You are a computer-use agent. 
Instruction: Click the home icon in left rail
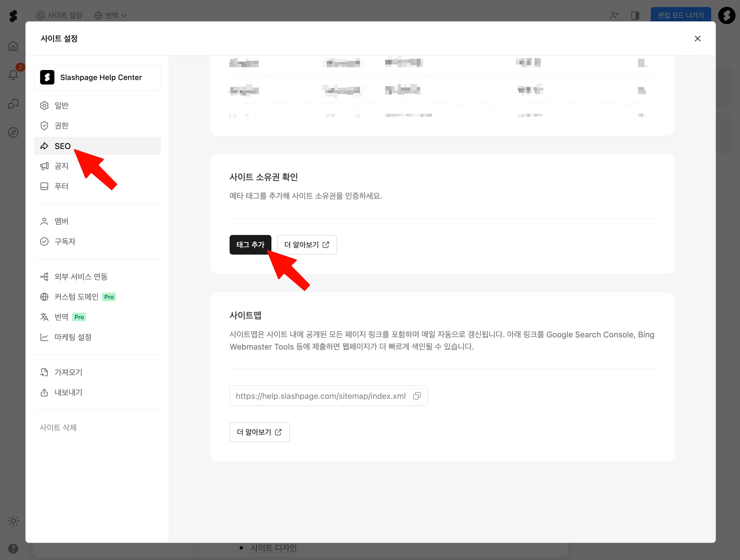pos(13,46)
